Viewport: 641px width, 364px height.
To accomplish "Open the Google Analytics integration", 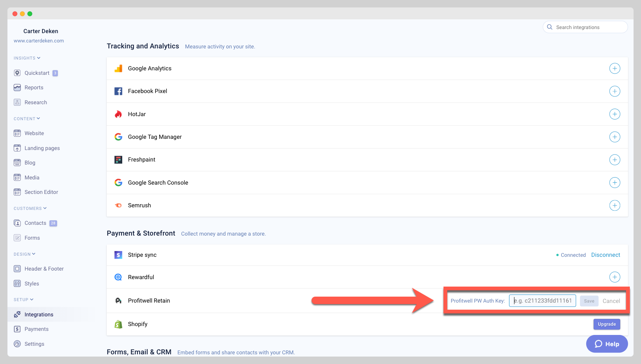I will point(615,68).
